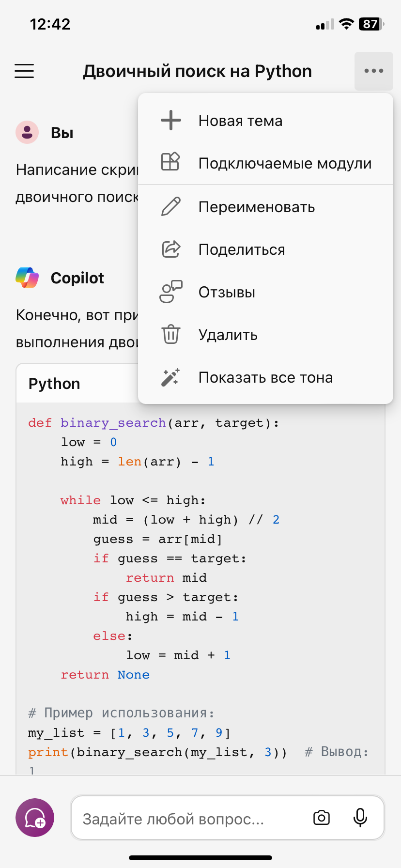Image resolution: width=401 pixels, height=868 pixels.
Task: Open the hamburger sidebar menu
Action: point(24,71)
